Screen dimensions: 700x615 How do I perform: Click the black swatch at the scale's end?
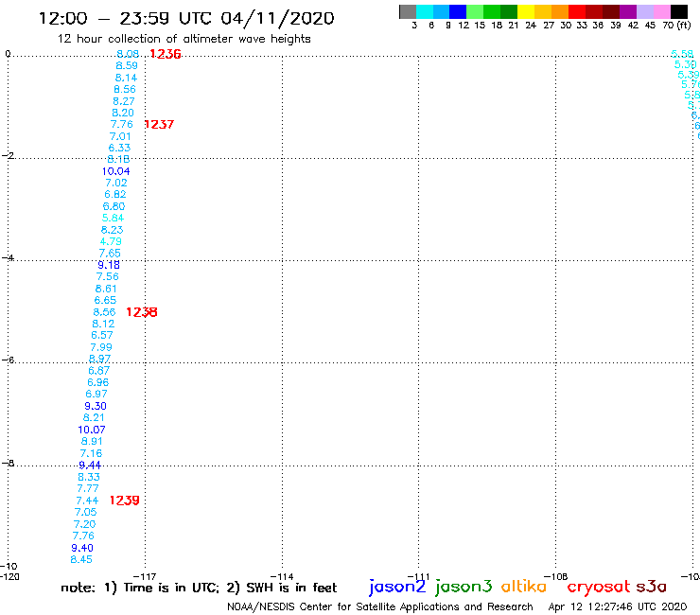679,11
